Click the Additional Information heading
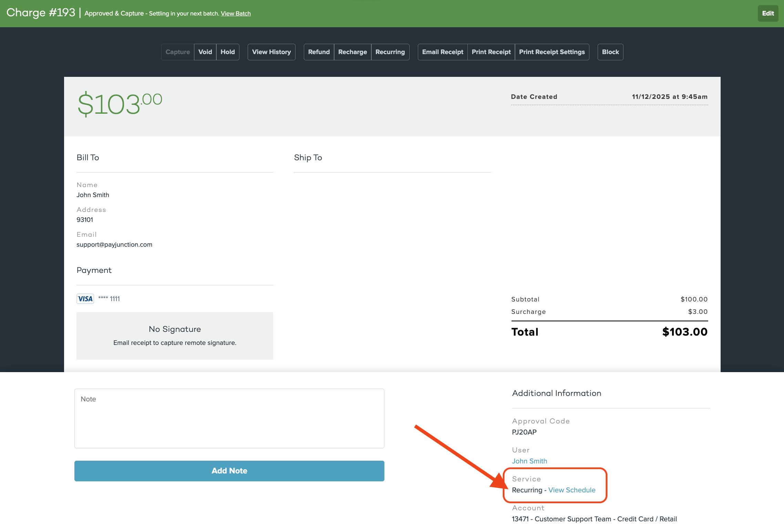Image resolution: width=784 pixels, height=532 pixels. [x=557, y=393]
